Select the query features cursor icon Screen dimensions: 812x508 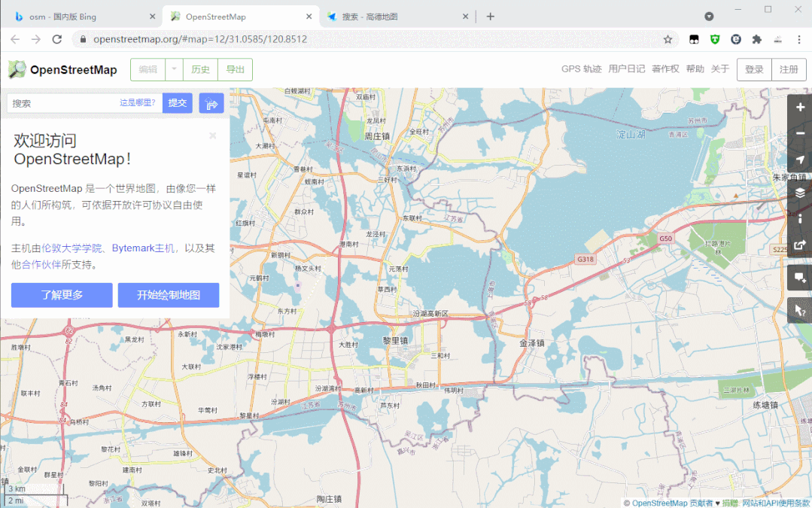(799, 310)
